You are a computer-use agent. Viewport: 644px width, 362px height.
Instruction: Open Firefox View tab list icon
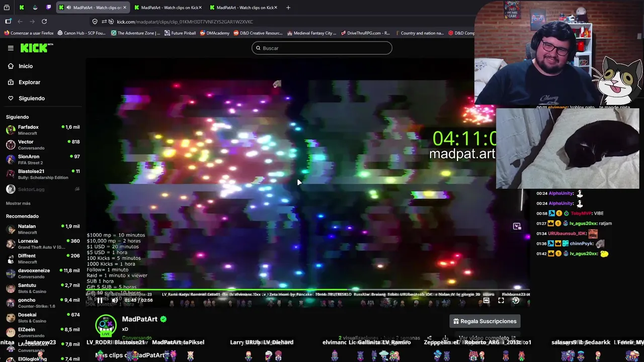pos(8,8)
